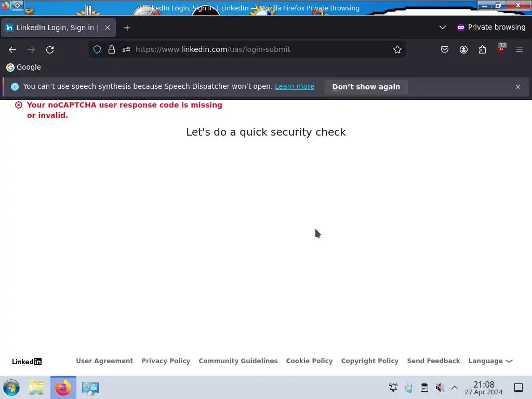Click the info icon in notification bar
The height and width of the screenshot is (399, 532).
pos(15,87)
